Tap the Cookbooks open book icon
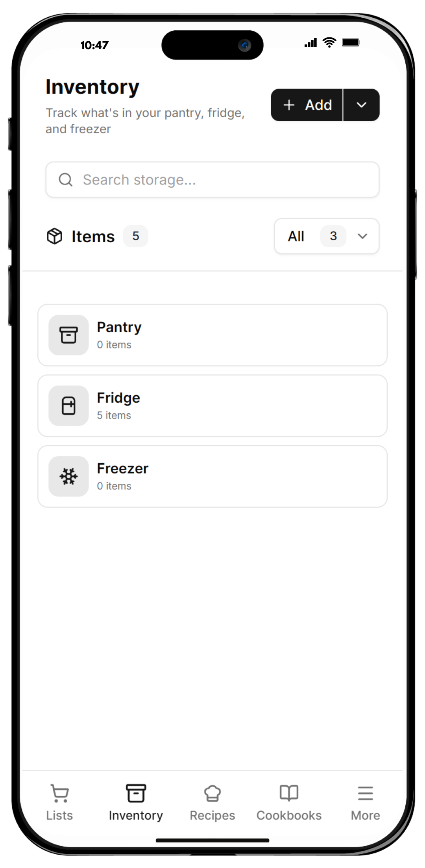Image resolution: width=425 pixels, height=868 pixels. click(289, 793)
